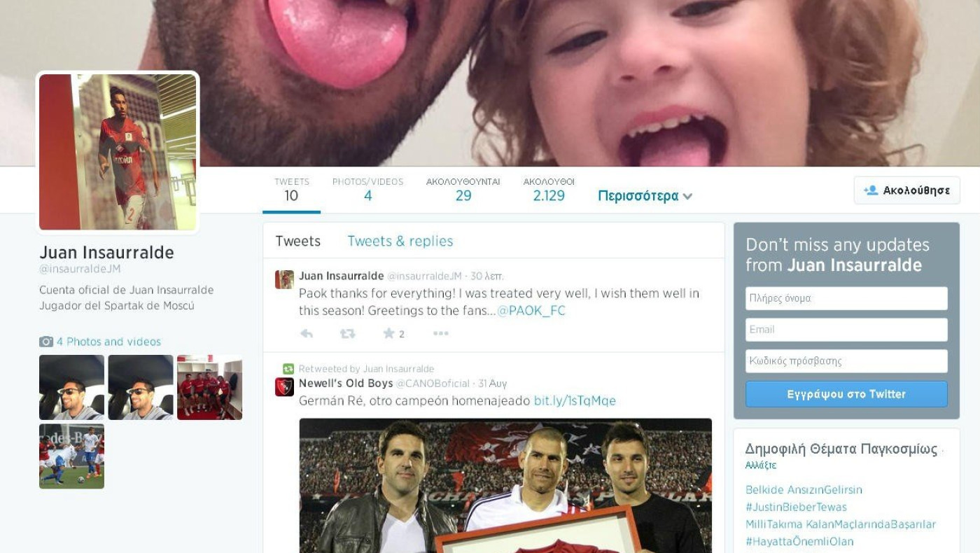
Task: View the 2.129 followers (Ακόλουθοι) list
Action: (x=549, y=190)
